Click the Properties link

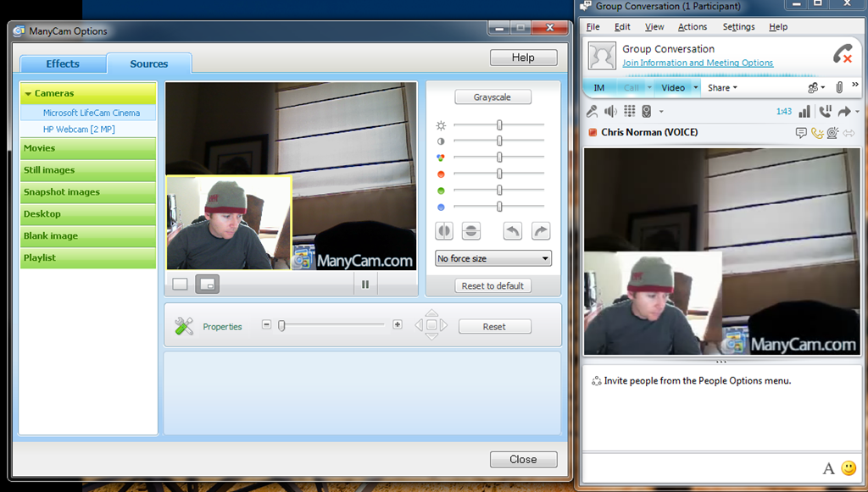click(222, 327)
